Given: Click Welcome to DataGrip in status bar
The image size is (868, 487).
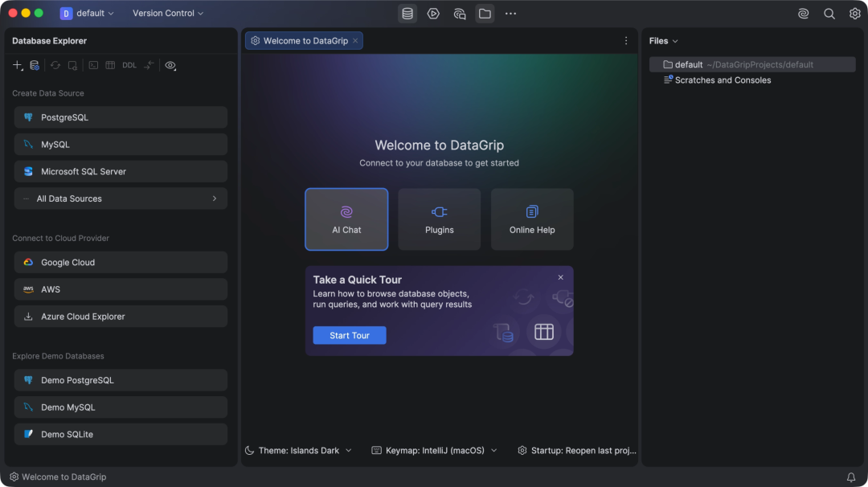Looking at the screenshot, I should click(x=58, y=477).
